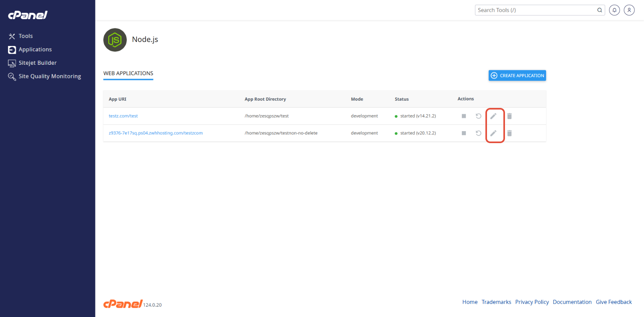This screenshot has width=644, height=317.
Task: Click the App Root Directory column header
Action: pos(265,99)
